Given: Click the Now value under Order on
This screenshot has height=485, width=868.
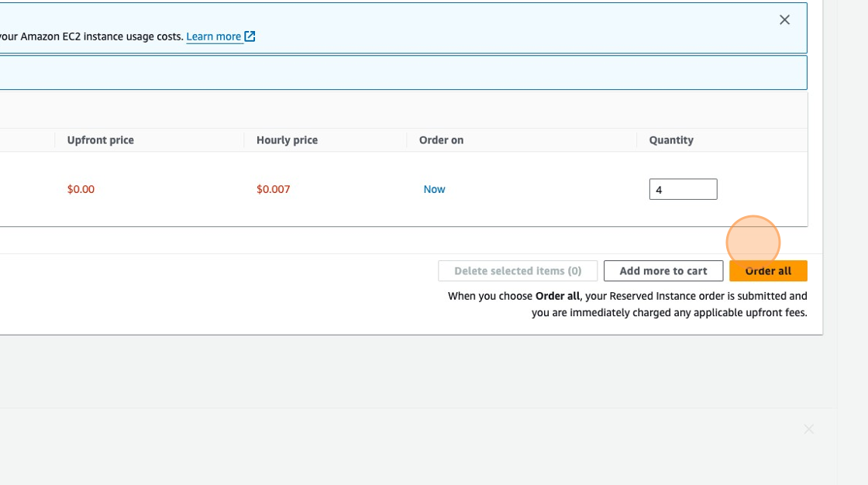Looking at the screenshot, I should pos(434,189).
